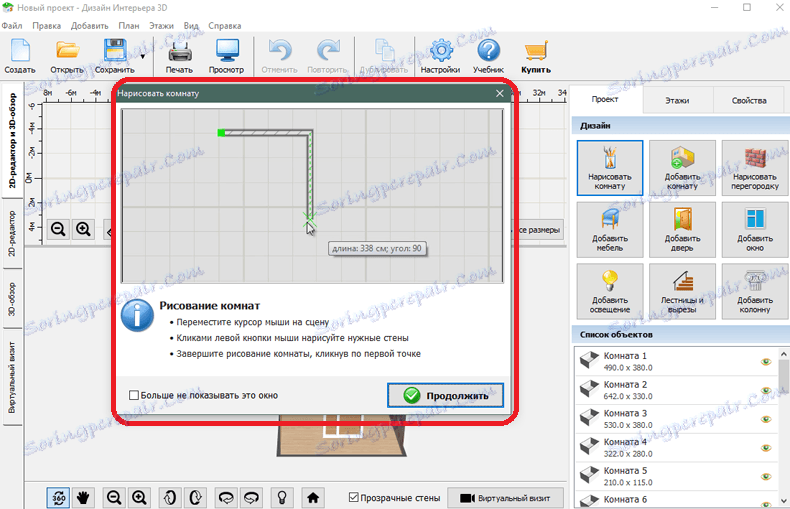Click the Продолжить button

(x=445, y=395)
